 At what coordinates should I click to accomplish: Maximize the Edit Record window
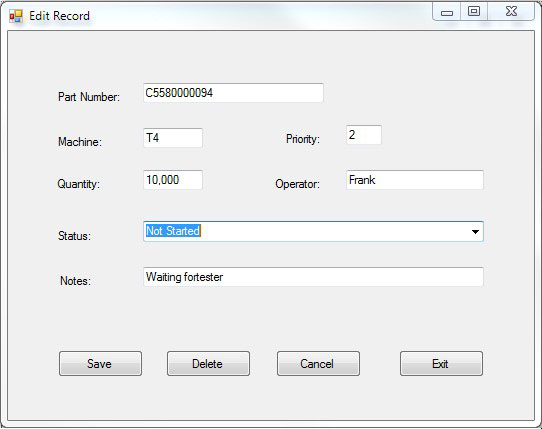point(474,12)
